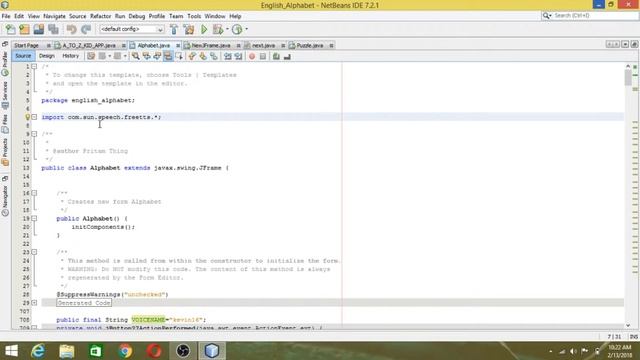This screenshot has width=640, height=360.
Task: Click the Undo icon in main toolbar
Action: 71,29
